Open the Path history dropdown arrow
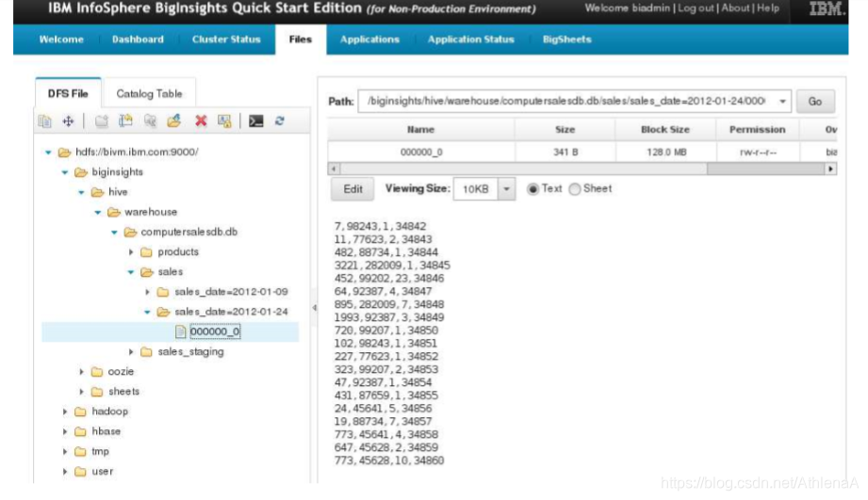This screenshot has height=500, width=868. click(x=783, y=101)
